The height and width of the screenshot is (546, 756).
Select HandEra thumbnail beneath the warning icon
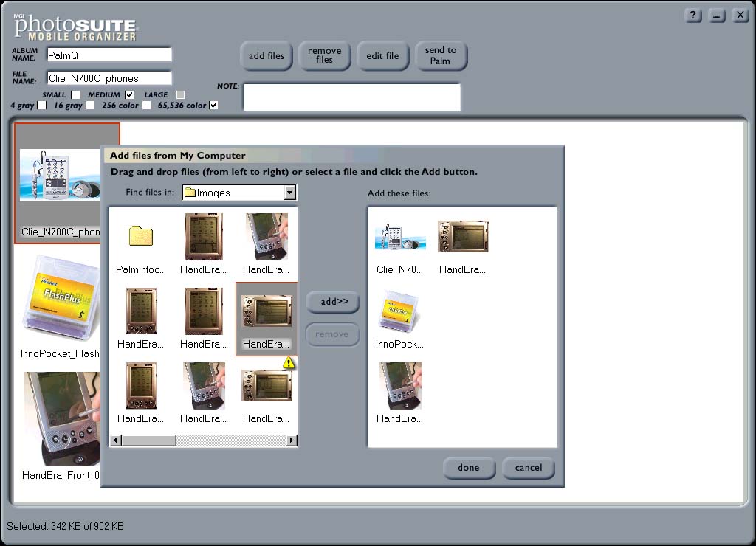[267, 386]
